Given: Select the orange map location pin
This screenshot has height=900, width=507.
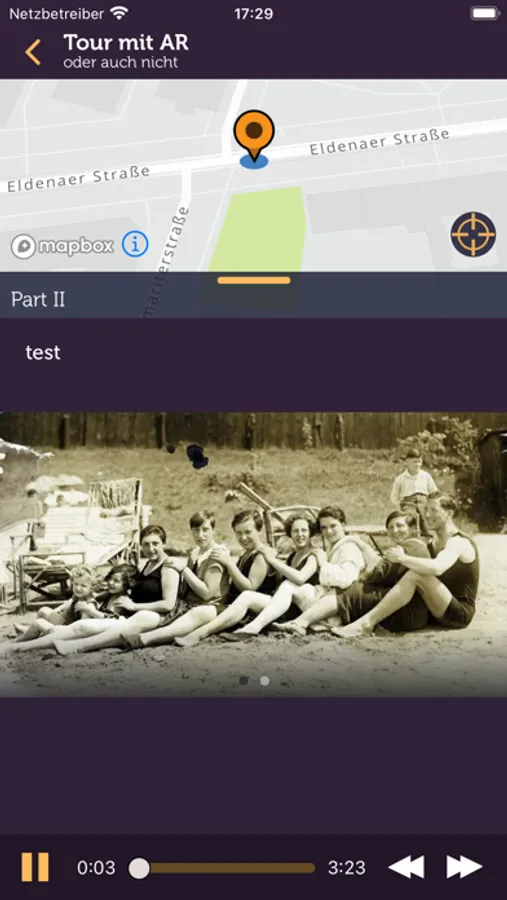Looking at the screenshot, I should 254,135.
